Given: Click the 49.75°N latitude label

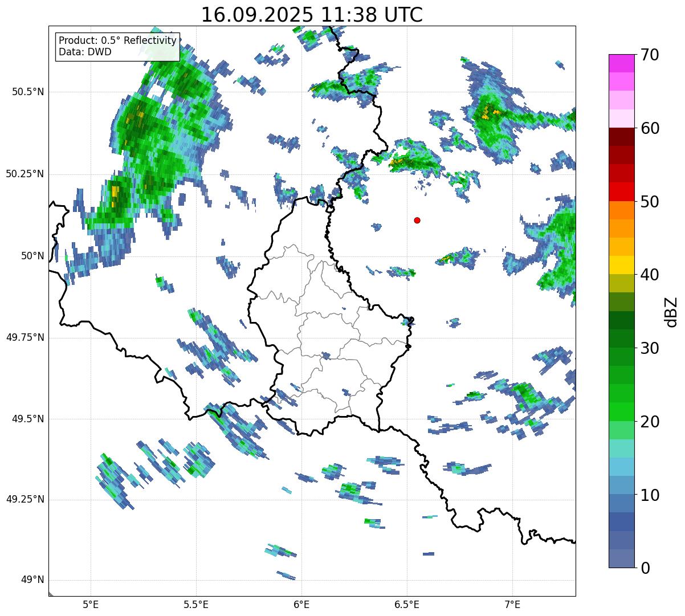Looking at the screenshot, I should 25,337.
